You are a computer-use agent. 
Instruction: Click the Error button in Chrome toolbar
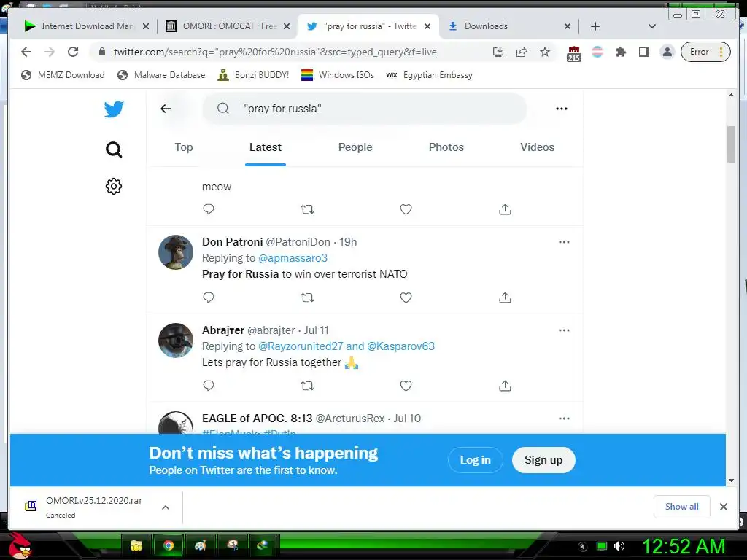click(x=705, y=52)
